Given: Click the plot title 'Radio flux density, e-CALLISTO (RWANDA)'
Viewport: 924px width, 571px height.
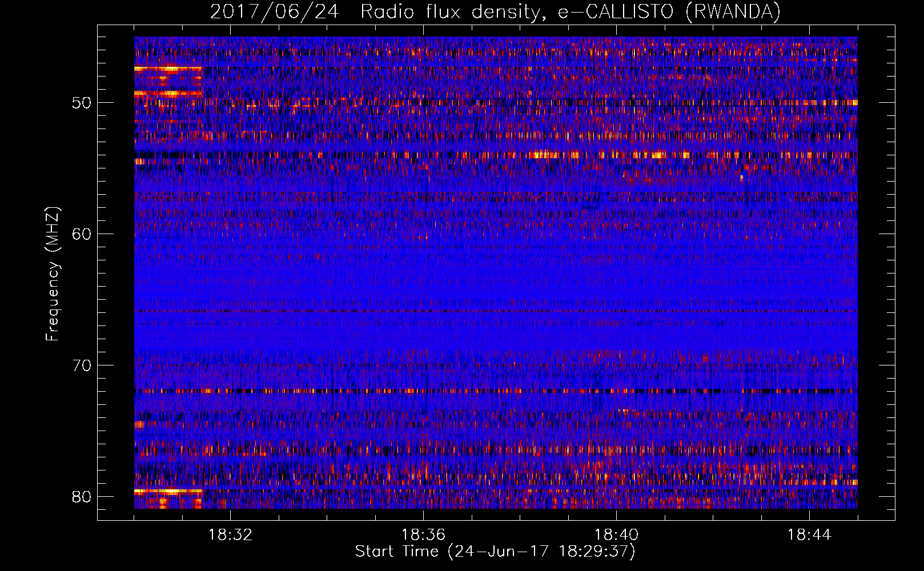Looking at the screenshot, I should pos(571,12).
